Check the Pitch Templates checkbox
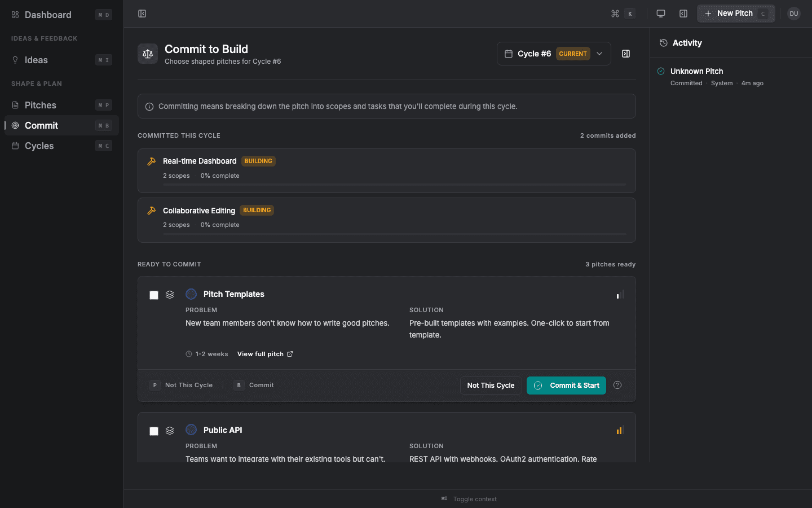Image resolution: width=812 pixels, height=508 pixels. pyautogui.click(x=154, y=295)
